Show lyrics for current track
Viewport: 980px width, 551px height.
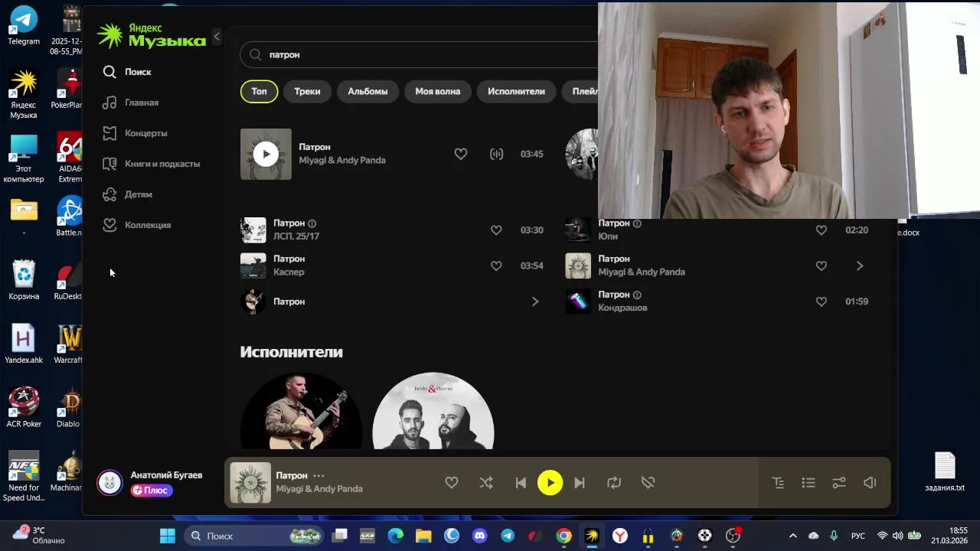coord(778,483)
